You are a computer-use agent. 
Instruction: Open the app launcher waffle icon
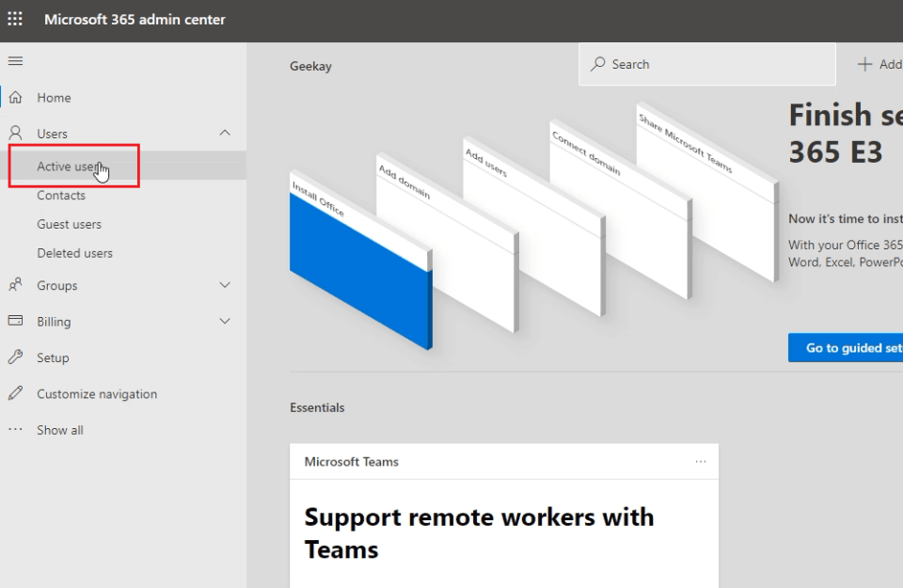pyautogui.click(x=15, y=19)
